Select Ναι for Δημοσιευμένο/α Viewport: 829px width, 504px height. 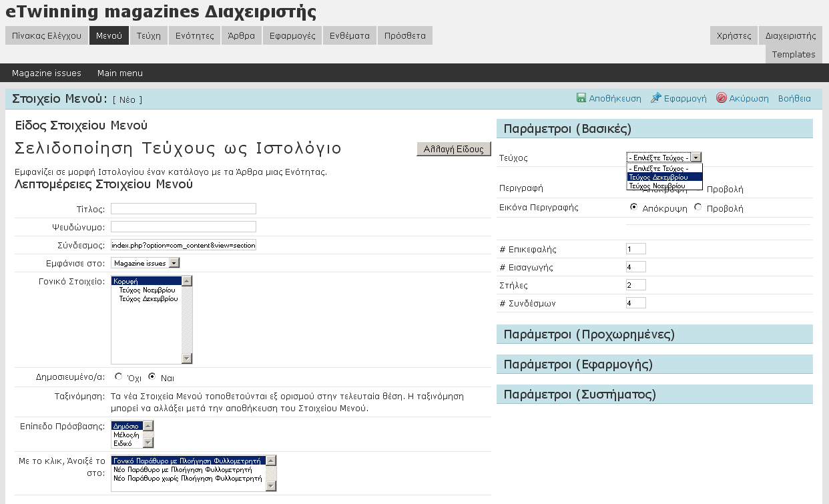(x=152, y=376)
